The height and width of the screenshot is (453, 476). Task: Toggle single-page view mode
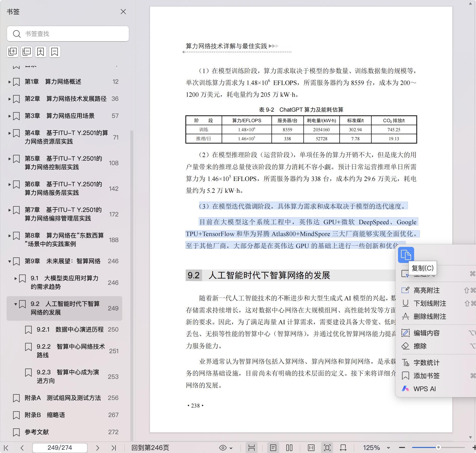(x=273, y=448)
